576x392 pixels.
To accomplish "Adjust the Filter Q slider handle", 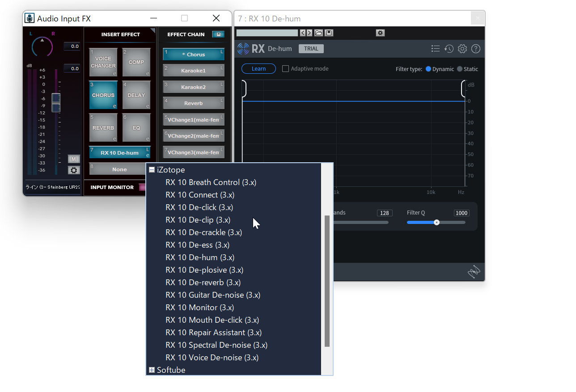I will [437, 223].
